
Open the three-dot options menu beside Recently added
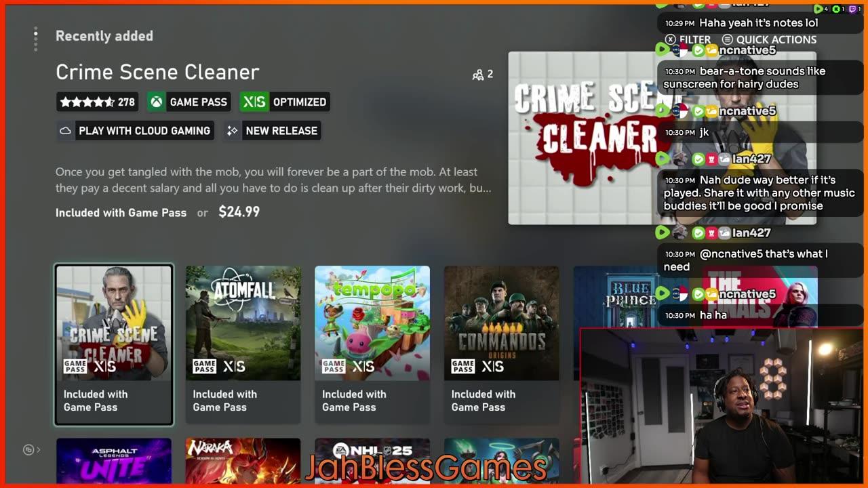[36, 39]
